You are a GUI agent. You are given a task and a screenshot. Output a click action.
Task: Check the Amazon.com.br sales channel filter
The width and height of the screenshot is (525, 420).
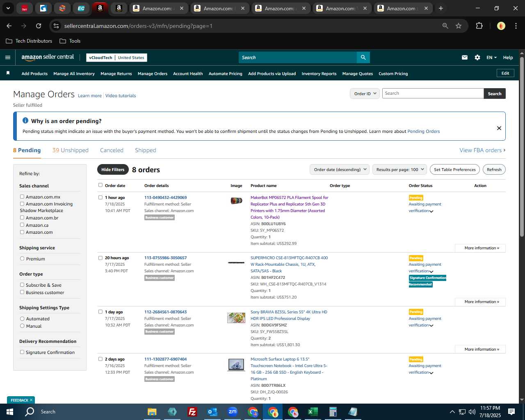pos(22,217)
